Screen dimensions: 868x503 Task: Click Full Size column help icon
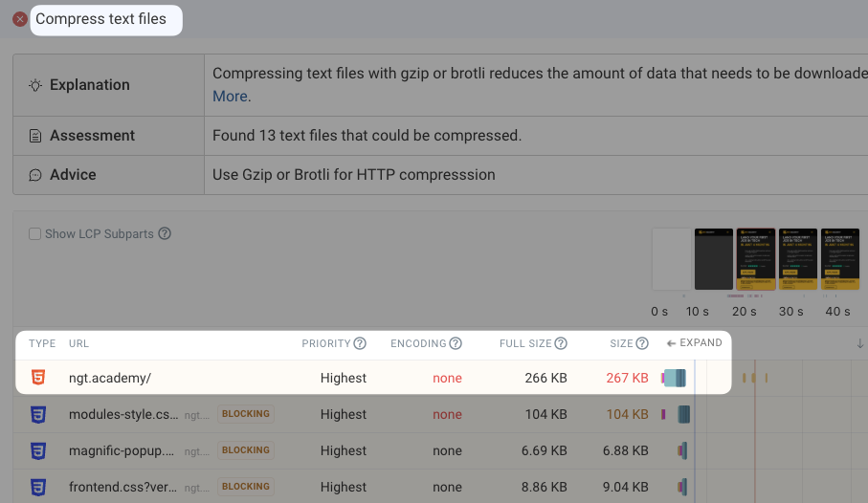click(561, 343)
